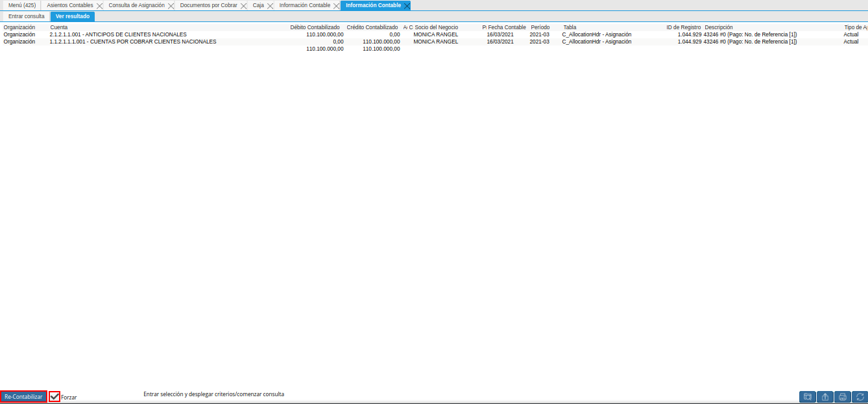Click the Tipo de column header
The width and height of the screenshot is (868, 404).
(856, 27)
